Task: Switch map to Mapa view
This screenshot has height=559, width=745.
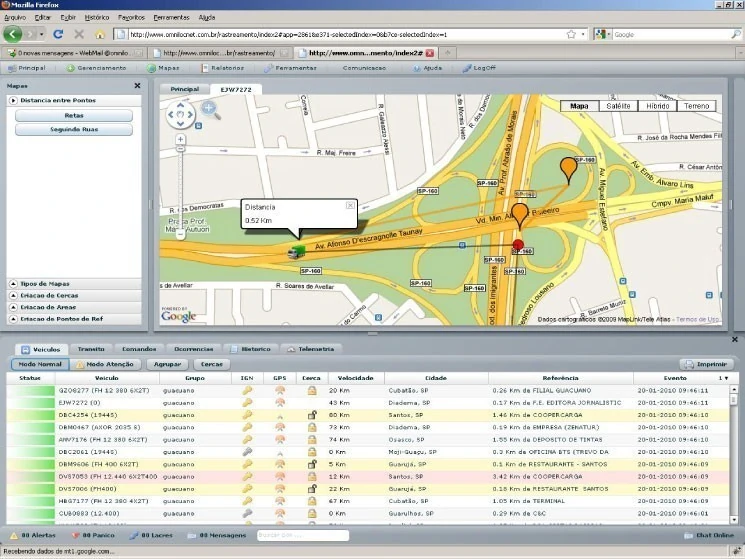Action: click(x=579, y=106)
